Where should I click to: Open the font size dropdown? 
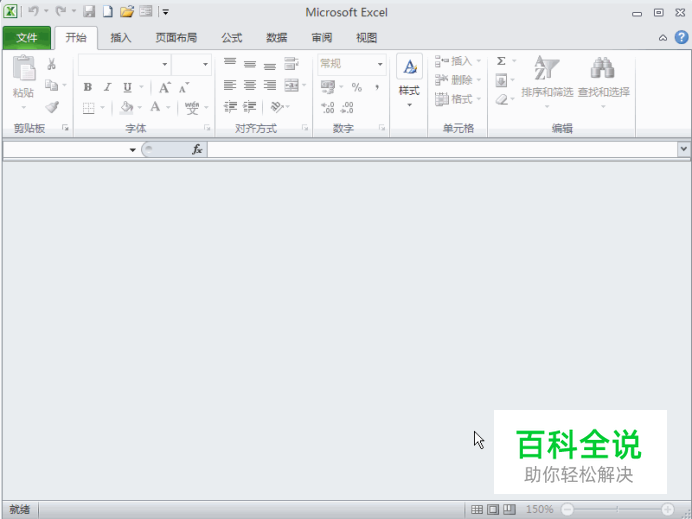(x=205, y=64)
